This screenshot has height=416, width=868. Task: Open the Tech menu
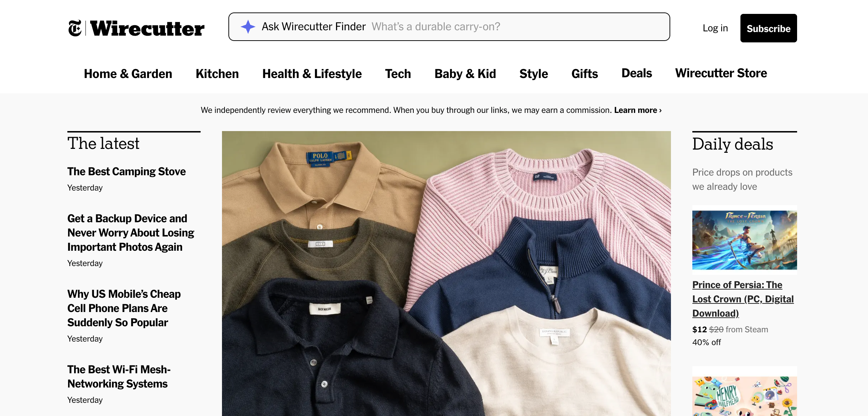click(x=398, y=74)
